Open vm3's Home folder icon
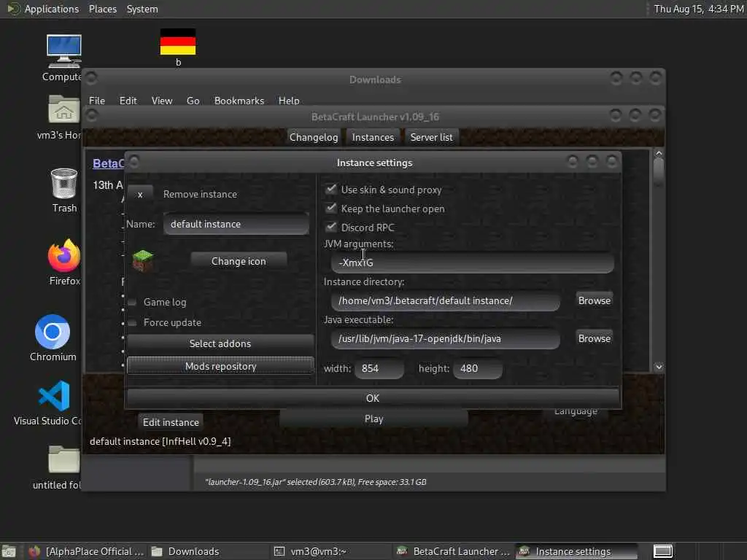 63,109
